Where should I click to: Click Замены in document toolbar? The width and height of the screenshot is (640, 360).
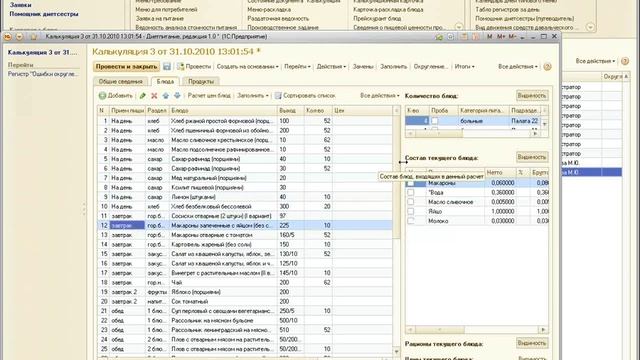363,67
